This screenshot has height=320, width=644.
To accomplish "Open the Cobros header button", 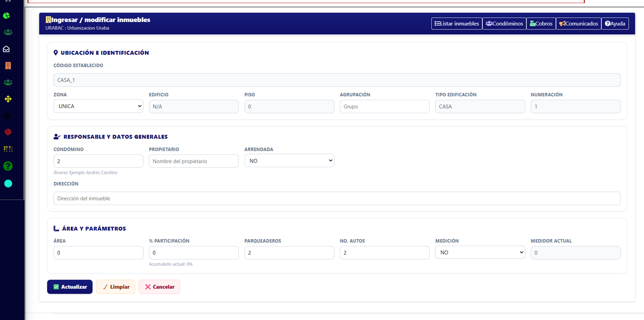I will click(541, 24).
